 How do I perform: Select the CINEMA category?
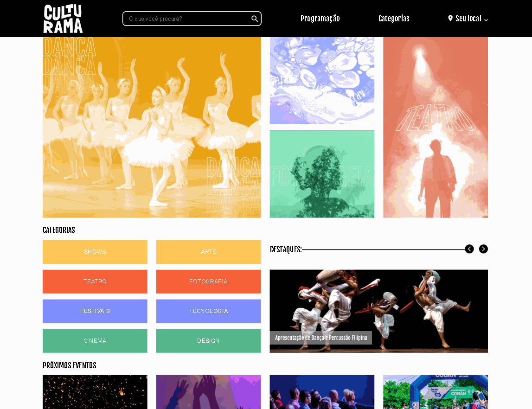tap(95, 341)
